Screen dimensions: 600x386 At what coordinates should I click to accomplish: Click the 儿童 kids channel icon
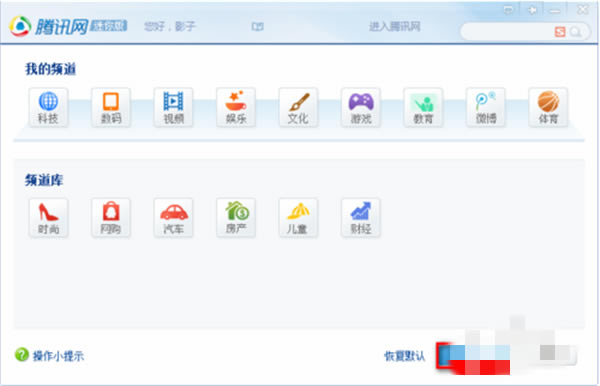tap(298, 218)
